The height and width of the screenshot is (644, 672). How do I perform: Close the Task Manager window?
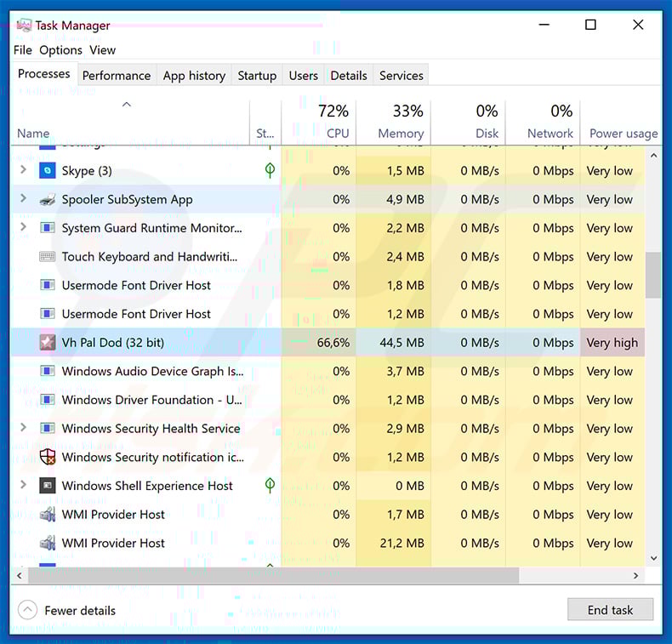pos(638,25)
